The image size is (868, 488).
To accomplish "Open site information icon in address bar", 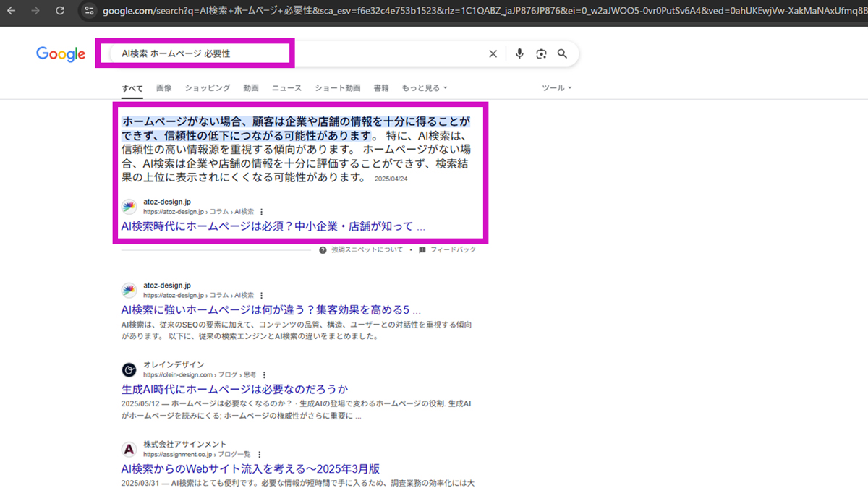I will [x=88, y=11].
